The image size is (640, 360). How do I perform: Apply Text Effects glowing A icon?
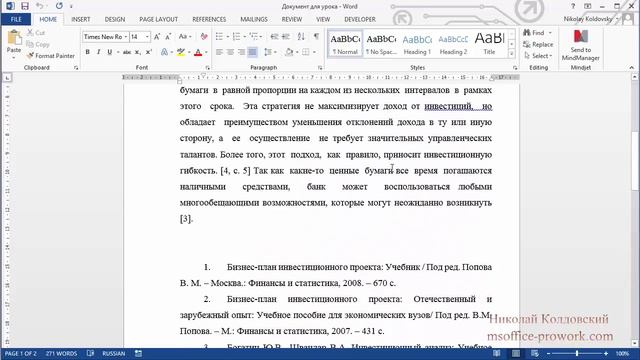(164, 52)
